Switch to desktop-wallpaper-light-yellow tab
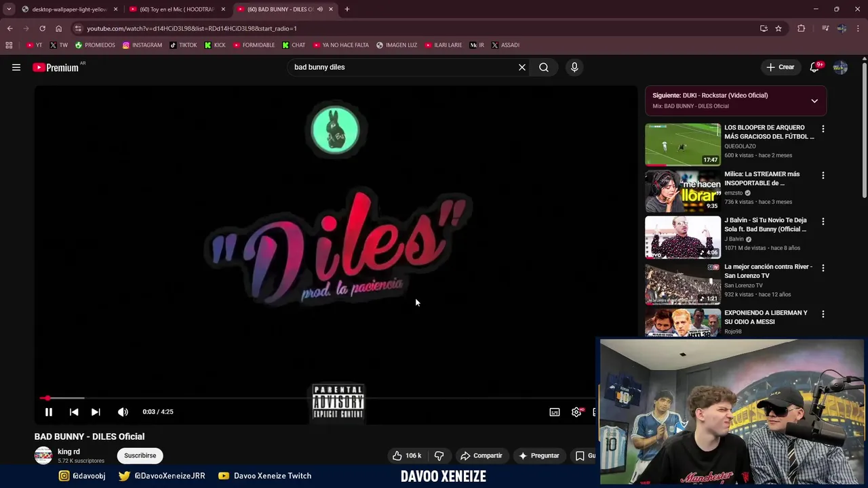Viewport: 868px width, 488px height. (69, 9)
